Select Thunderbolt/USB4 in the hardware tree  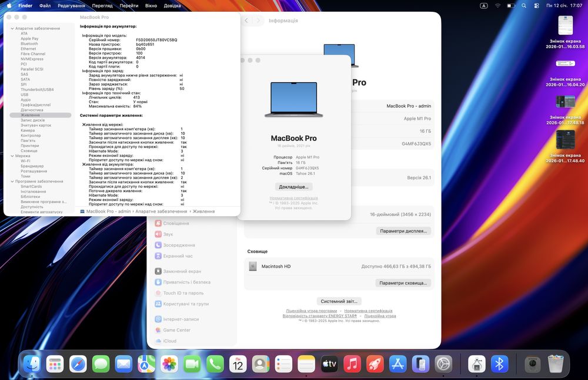coord(37,89)
